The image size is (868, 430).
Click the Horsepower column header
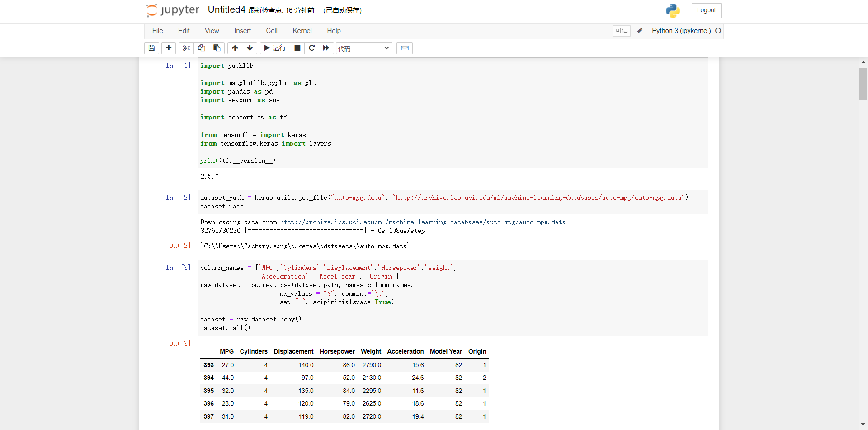(x=337, y=351)
